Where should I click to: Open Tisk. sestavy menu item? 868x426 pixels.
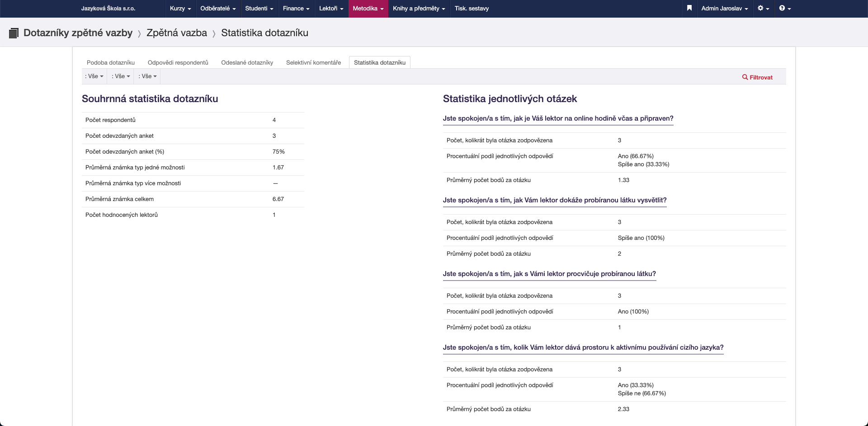coord(472,9)
